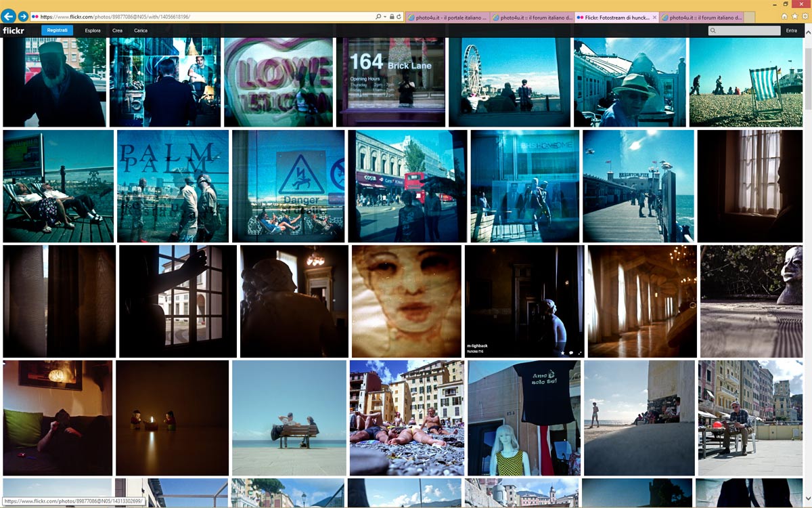The width and height of the screenshot is (812, 508).
Task: Open the browser favorites star icon
Action: click(x=794, y=16)
